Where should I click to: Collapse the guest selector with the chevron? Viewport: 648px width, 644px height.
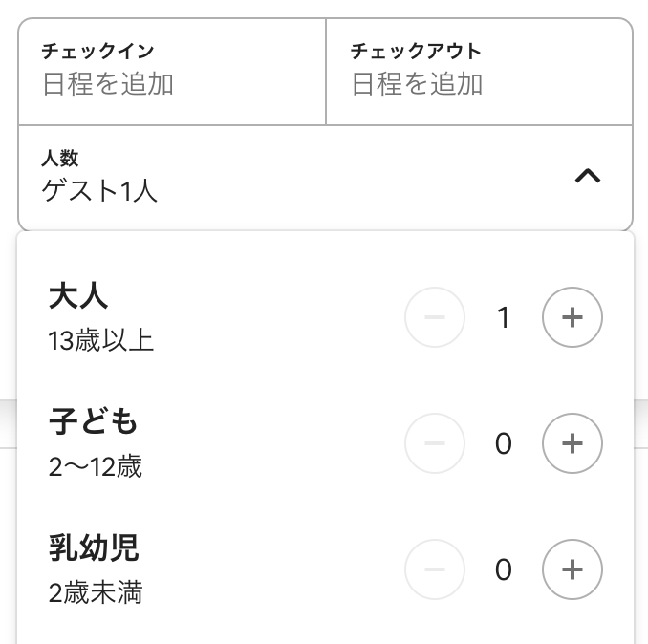point(588,177)
